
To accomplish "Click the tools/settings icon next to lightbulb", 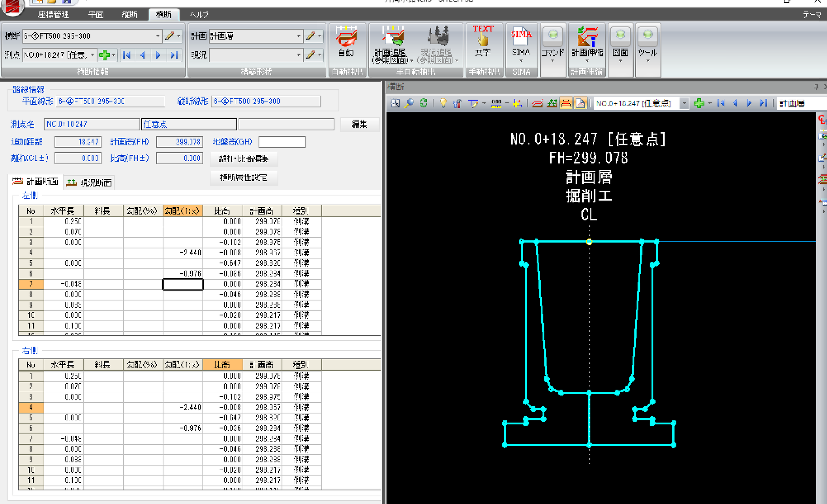I will point(457,103).
